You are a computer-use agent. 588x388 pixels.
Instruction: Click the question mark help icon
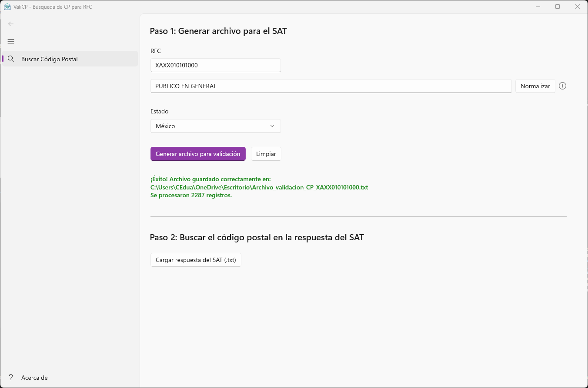coord(11,378)
